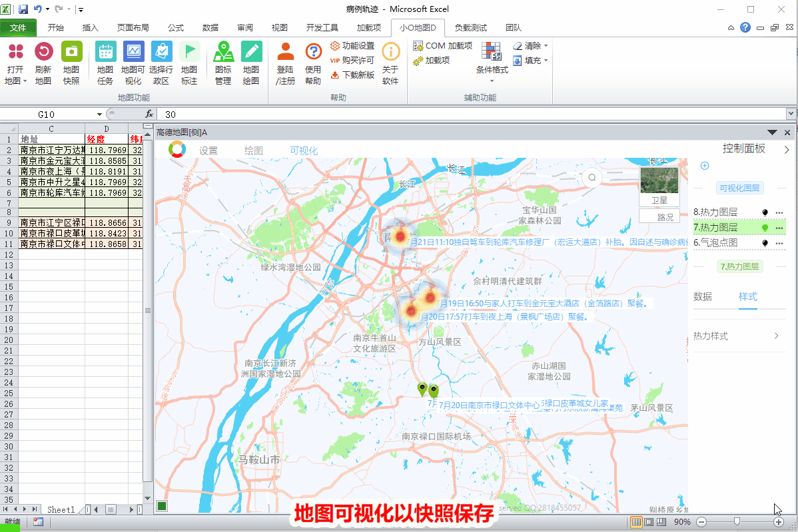
Task: Zoom in with plus button
Action: tap(778, 522)
